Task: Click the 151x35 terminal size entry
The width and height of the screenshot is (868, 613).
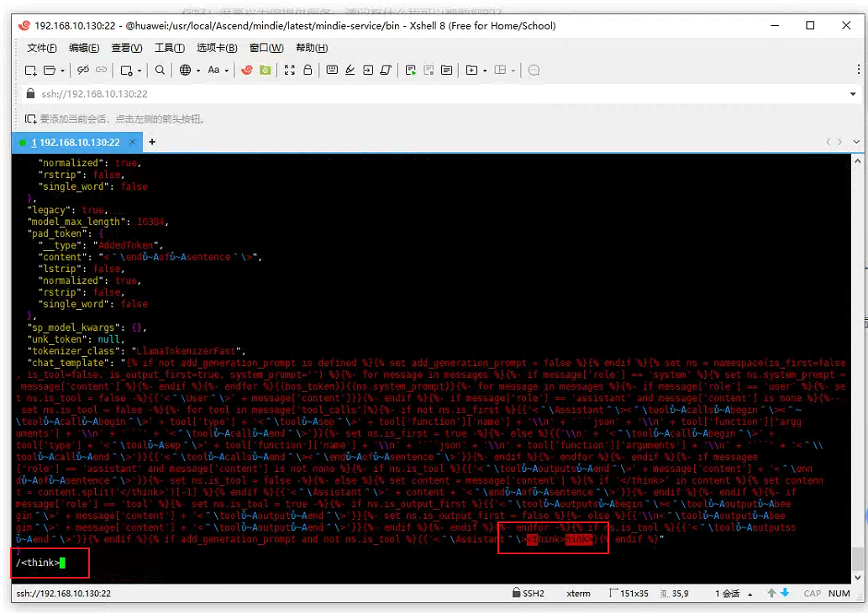Action: point(629,593)
